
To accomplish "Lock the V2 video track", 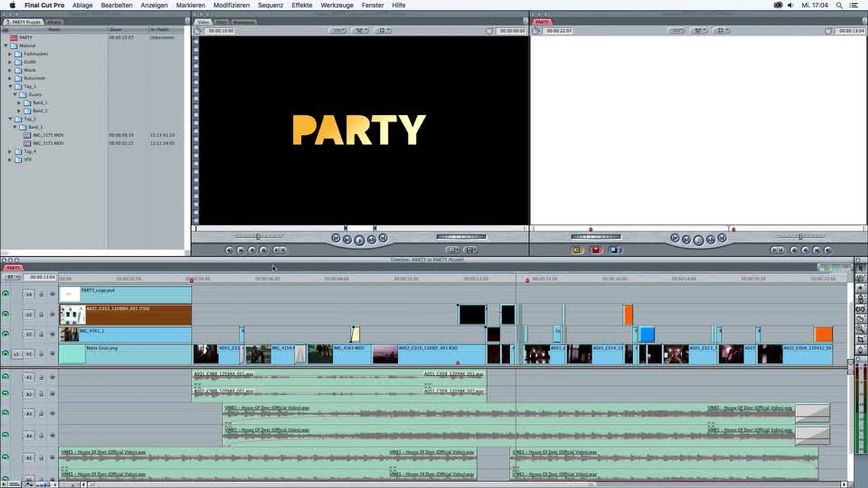I will (41, 334).
